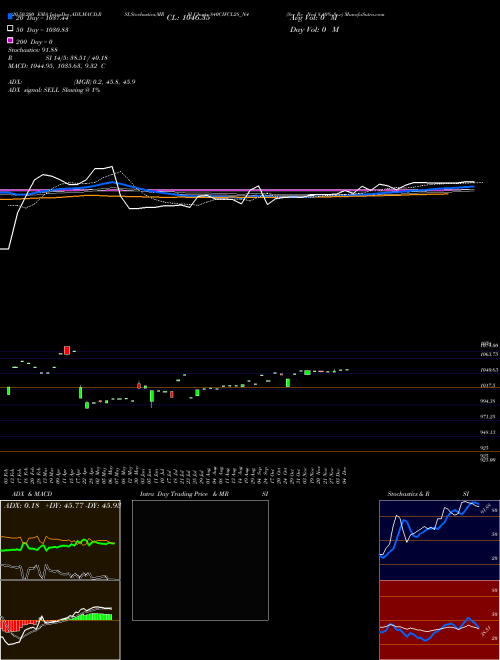
Task: Click the white 50 Day legend swatch
Action: (x=10, y=28)
